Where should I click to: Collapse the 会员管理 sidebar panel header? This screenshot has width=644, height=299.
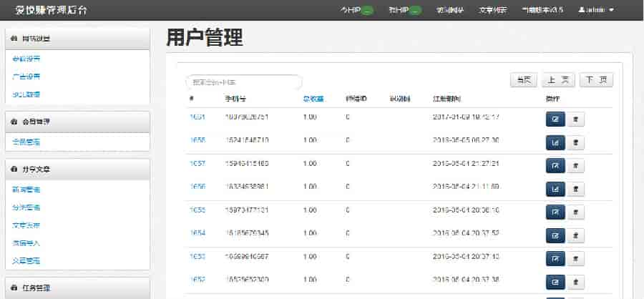[x=77, y=122]
